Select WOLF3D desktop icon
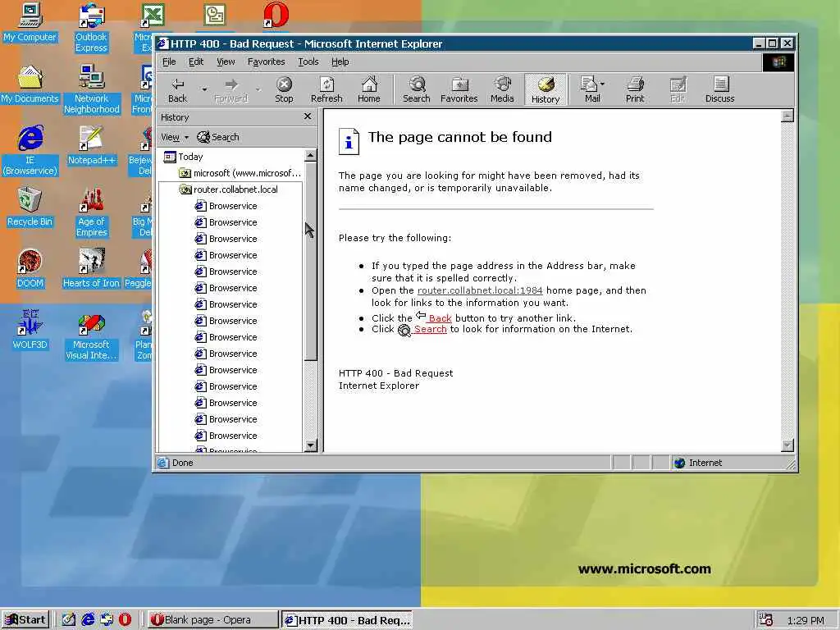This screenshot has height=630, width=840. click(30, 330)
